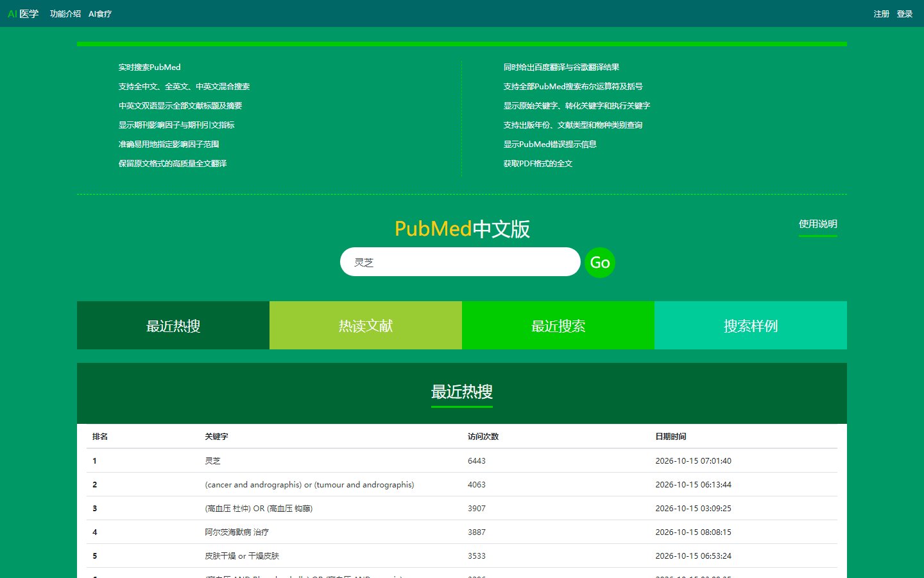
Task: Focus the PubMed search input field
Action: [x=460, y=262]
